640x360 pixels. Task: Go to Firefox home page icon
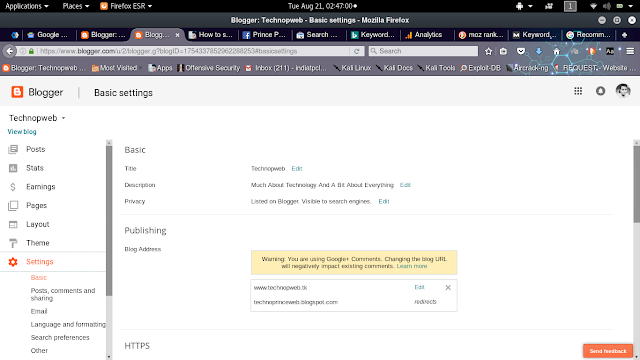click(556, 51)
